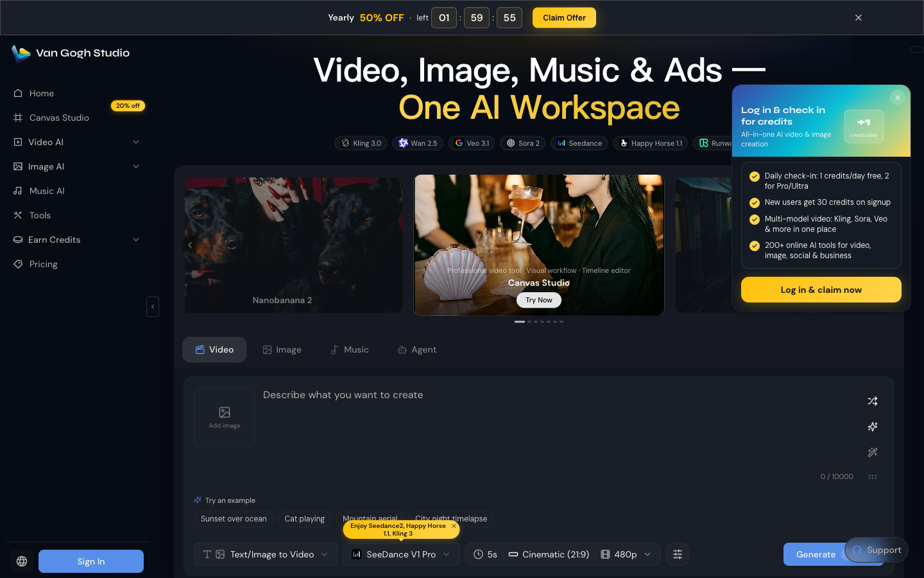
Task: Collapse the left sidebar panel
Action: coord(153,306)
